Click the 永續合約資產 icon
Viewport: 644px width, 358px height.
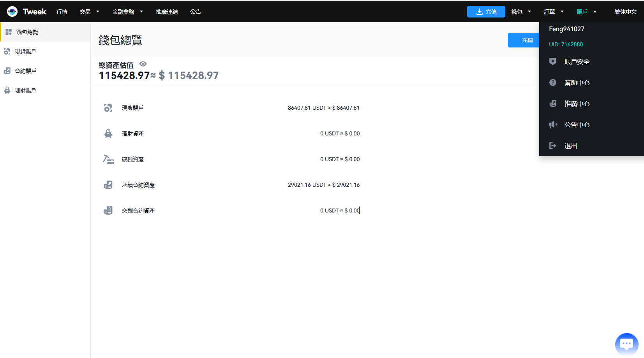pos(108,185)
